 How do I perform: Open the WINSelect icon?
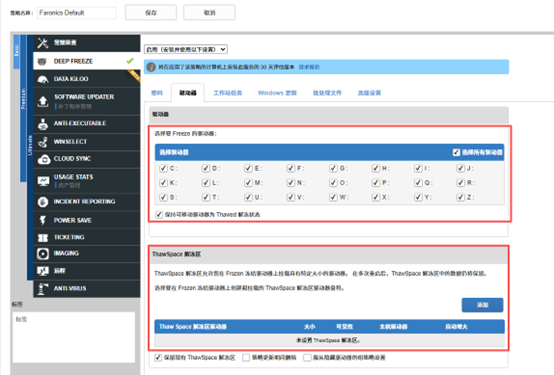coord(43,142)
